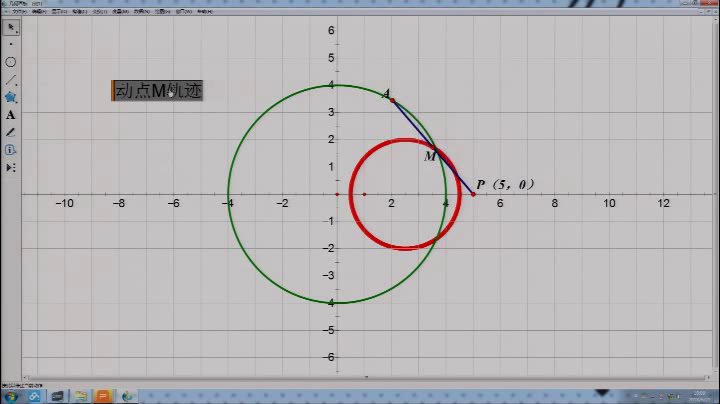Viewport: 720px width, 404px height.
Task: Click point A on the green circle
Action: pyautogui.click(x=392, y=100)
